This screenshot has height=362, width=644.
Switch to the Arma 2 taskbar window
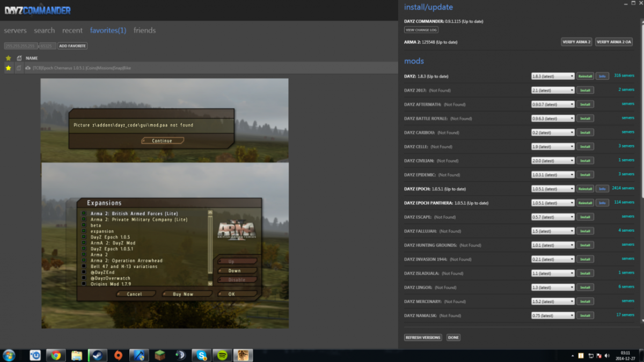tap(243, 356)
